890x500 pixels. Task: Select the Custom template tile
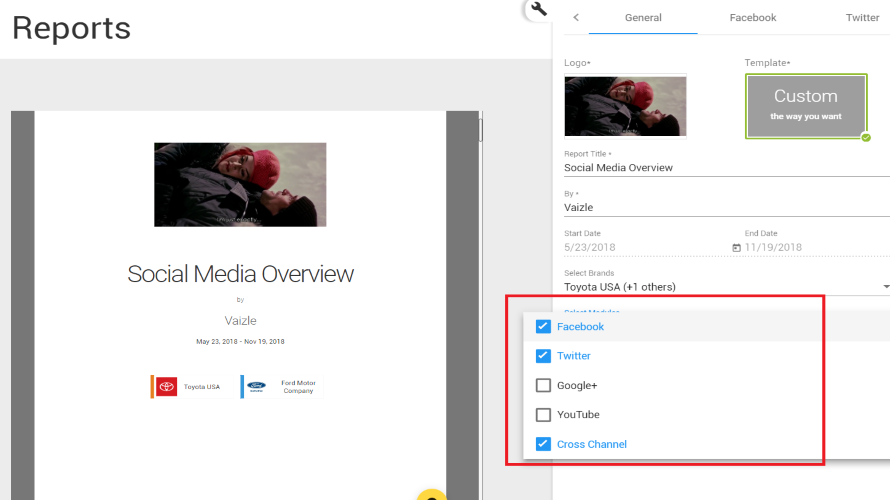pos(805,106)
